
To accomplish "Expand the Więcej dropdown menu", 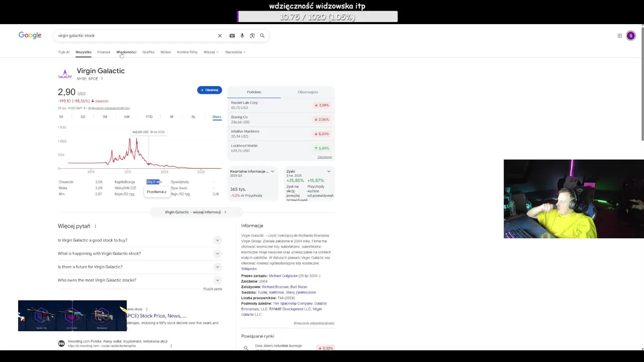I will [211, 52].
